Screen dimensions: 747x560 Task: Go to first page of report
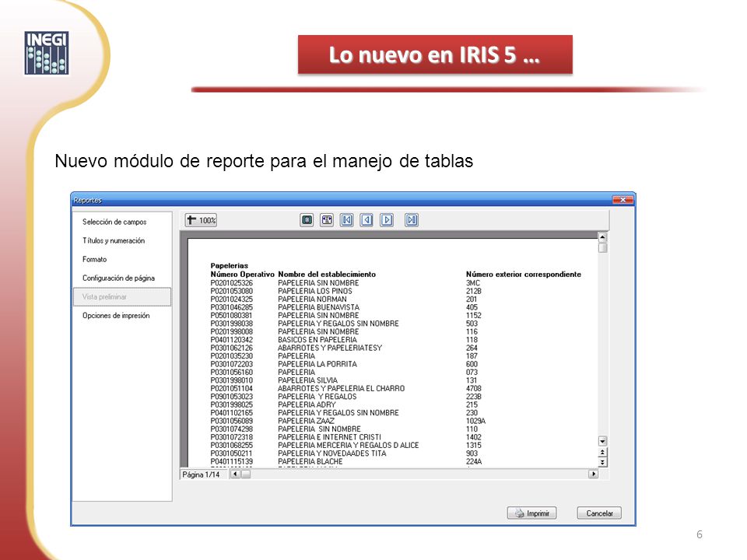coord(347,220)
